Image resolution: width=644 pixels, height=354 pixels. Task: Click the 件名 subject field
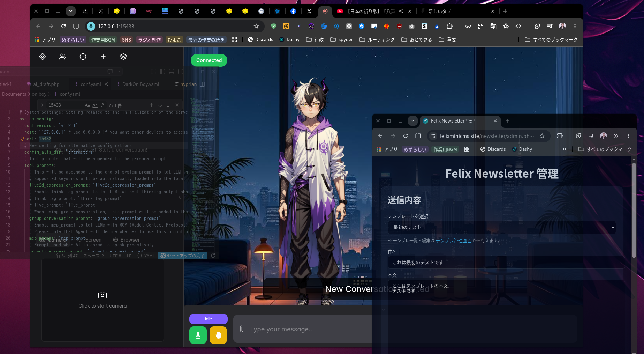pyautogui.click(x=506, y=263)
